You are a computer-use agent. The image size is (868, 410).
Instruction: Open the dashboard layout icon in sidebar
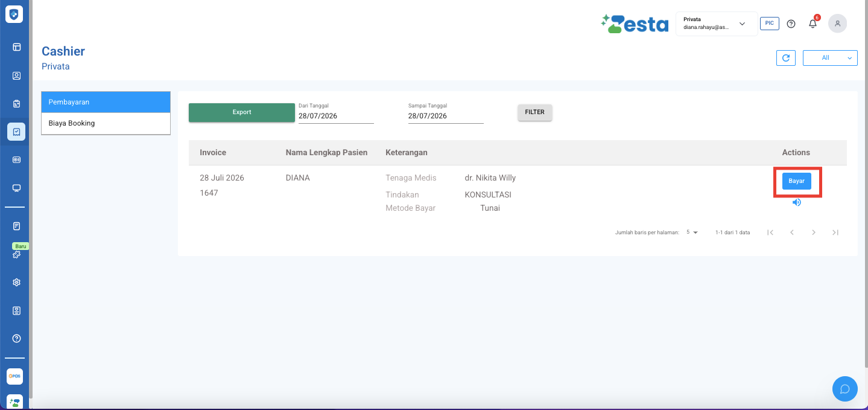click(x=16, y=46)
